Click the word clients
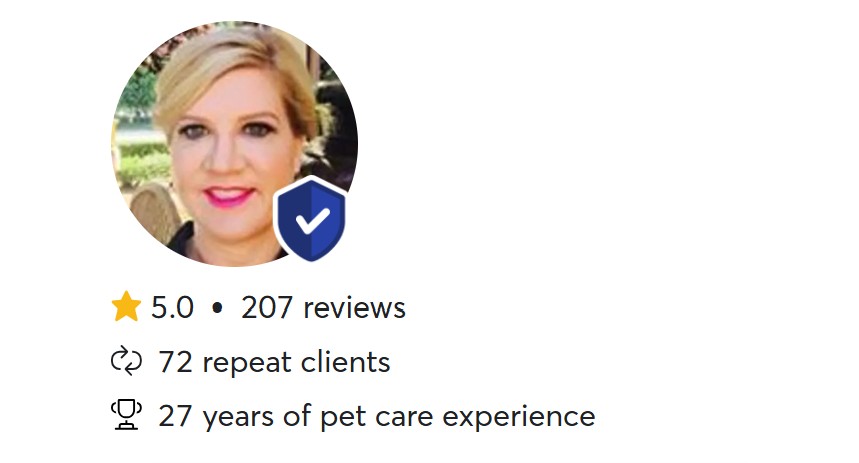Image resolution: width=859 pixels, height=463 pixels. [346, 362]
